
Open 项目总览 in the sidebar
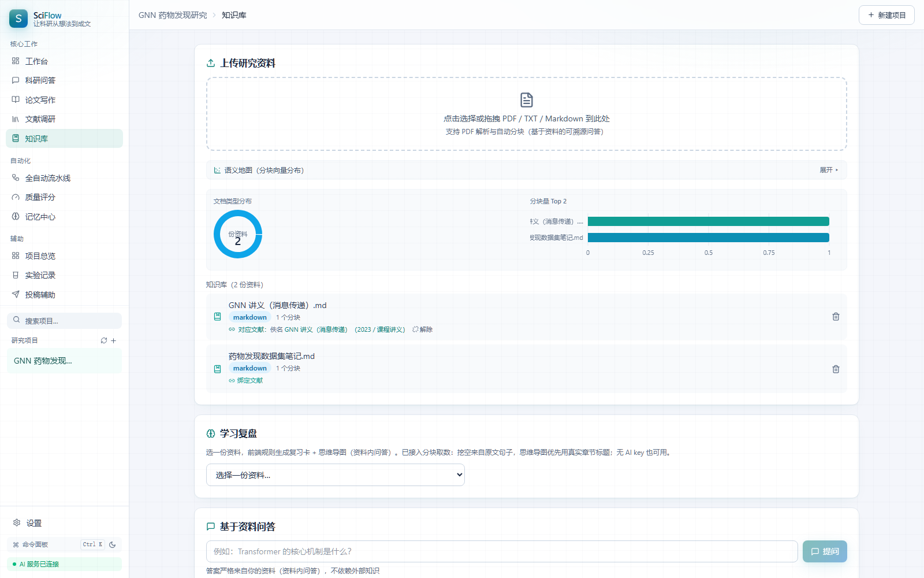point(64,256)
